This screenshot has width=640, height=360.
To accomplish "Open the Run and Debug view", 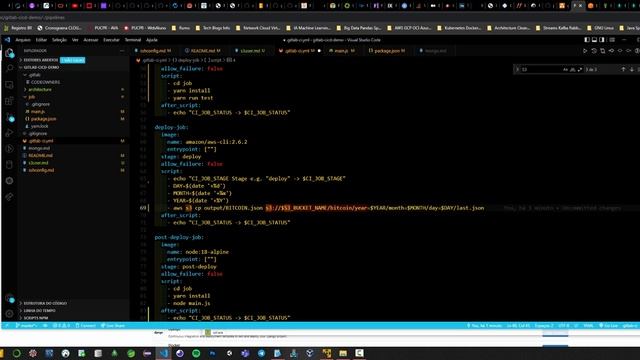I will pyautogui.click(x=9, y=133).
